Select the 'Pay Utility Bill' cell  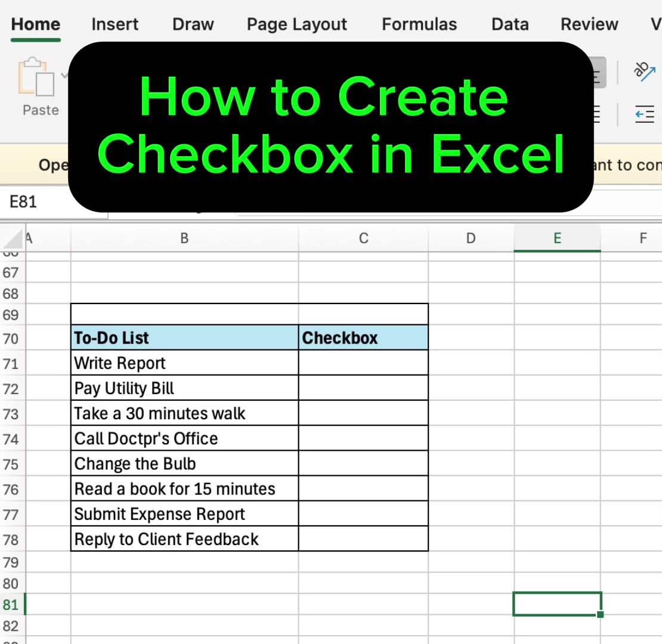tap(184, 388)
